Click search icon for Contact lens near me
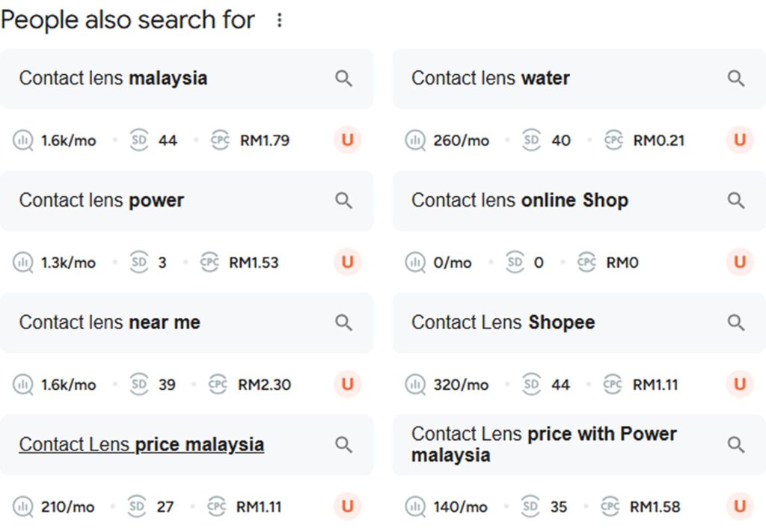This screenshot has width=766, height=532. [343, 322]
